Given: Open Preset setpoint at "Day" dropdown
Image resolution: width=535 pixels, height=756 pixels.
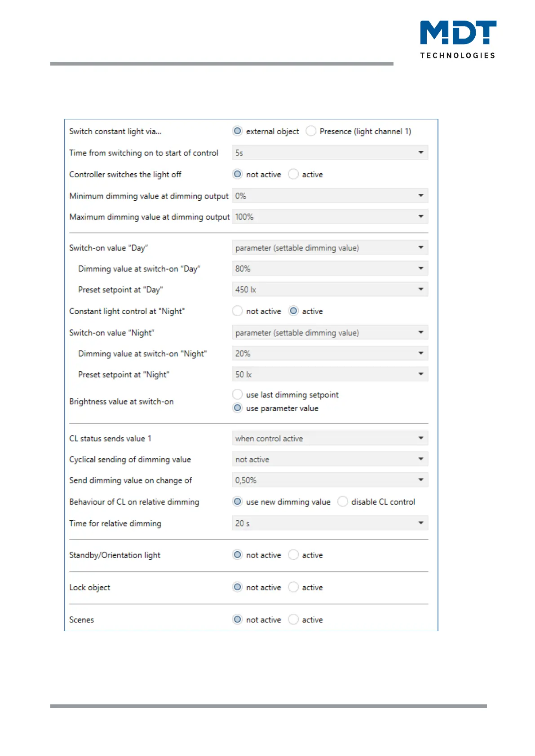Looking at the screenshot, I should (330, 290).
